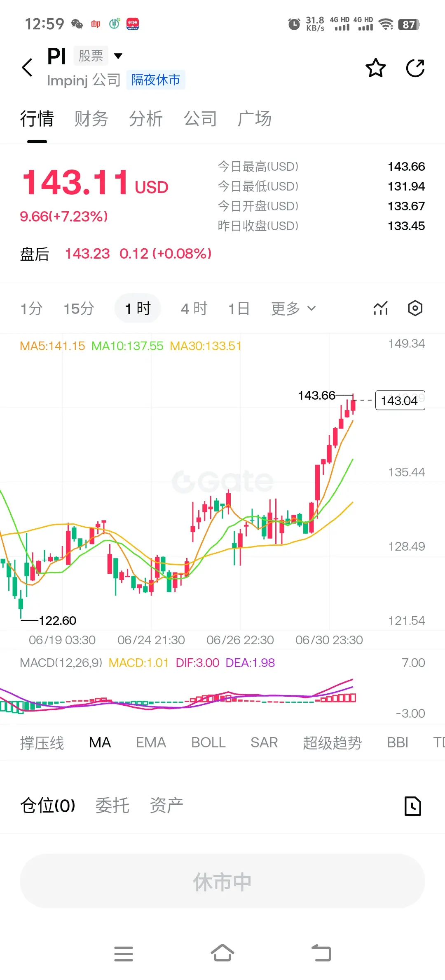Enable the EMA indicator
This screenshot has width=445, height=980.
(x=151, y=742)
